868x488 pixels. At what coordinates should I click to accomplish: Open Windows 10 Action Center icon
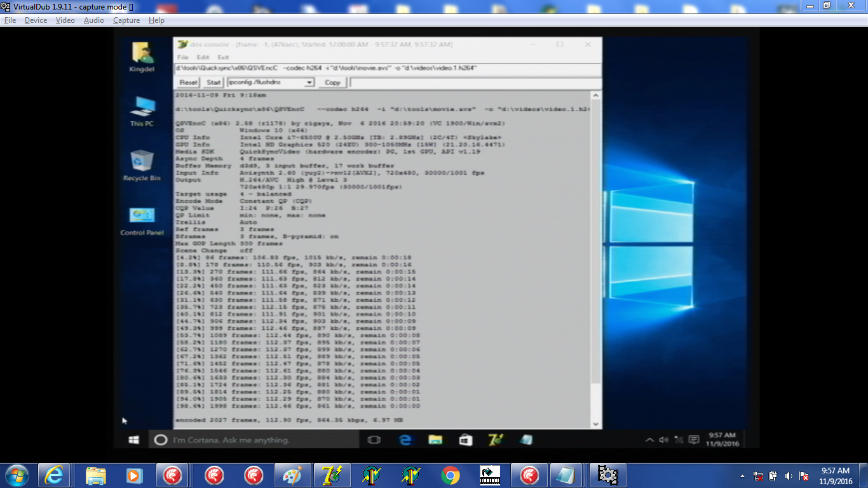click(x=694, y=440)
